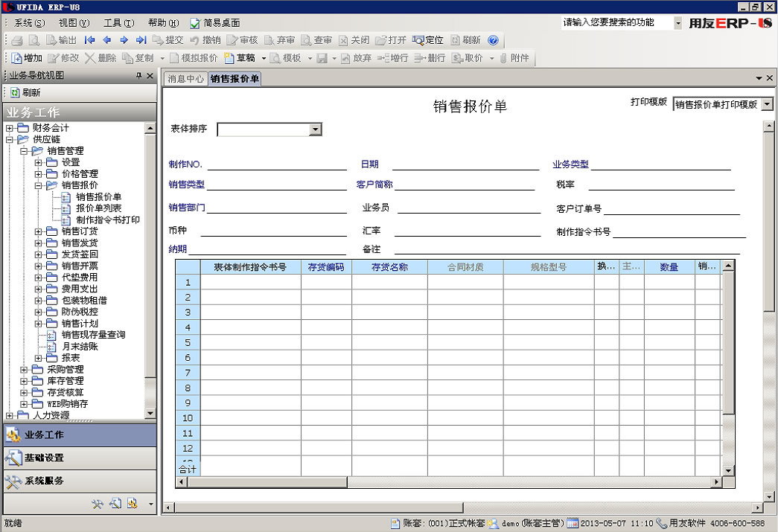Image resolution: width=778 pixels, height=532 pixels.
Task: Click the 系统服务 navigation button
Action: tap(44, 481)
